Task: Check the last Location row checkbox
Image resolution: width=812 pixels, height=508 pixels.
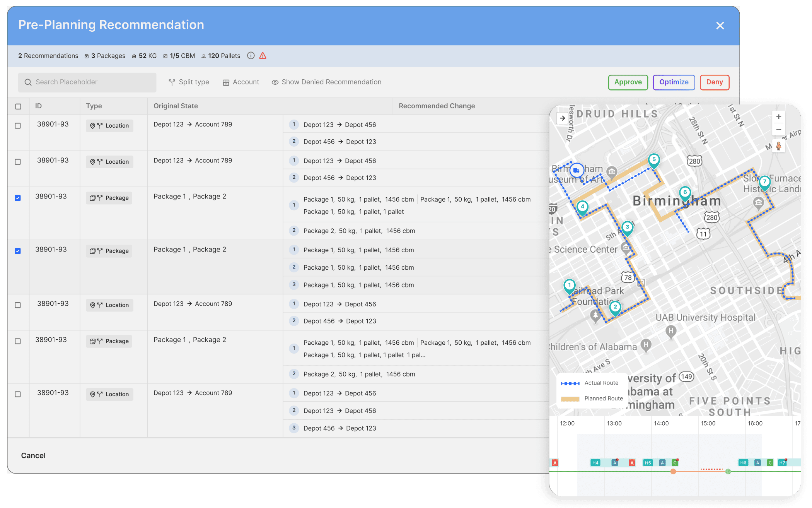Action: pyautogui.click(x=18, y=394)
